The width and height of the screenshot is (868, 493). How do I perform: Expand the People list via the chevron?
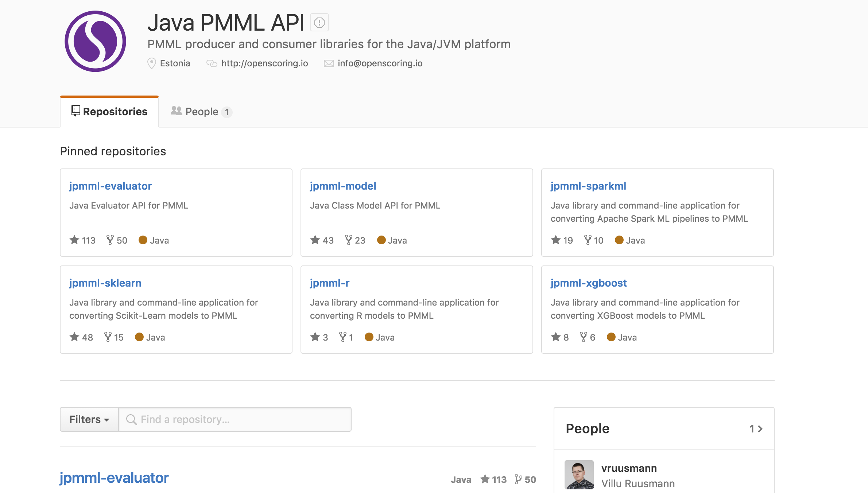tap(760, 429)
